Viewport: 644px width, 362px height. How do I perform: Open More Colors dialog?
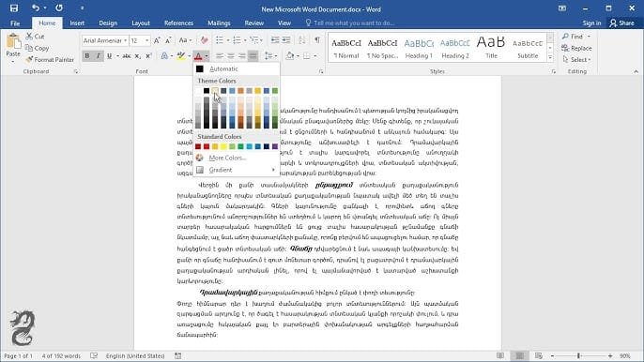click(x=237, y=158)
